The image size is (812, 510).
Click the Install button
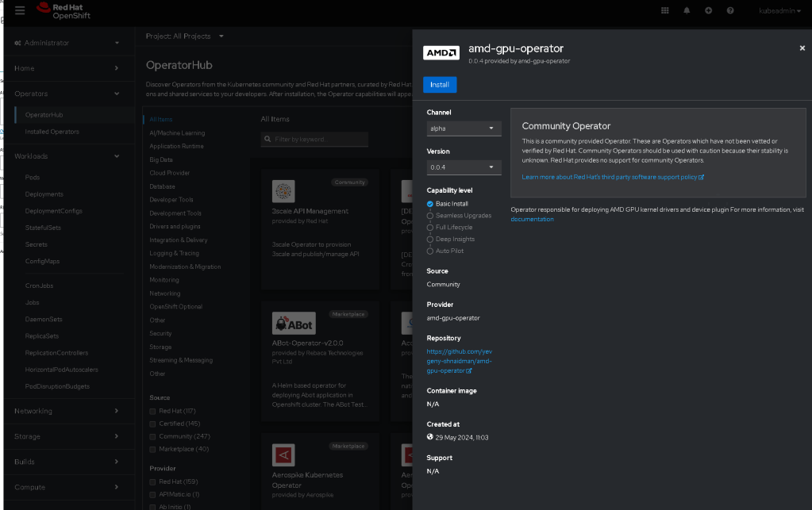(440, 85)
